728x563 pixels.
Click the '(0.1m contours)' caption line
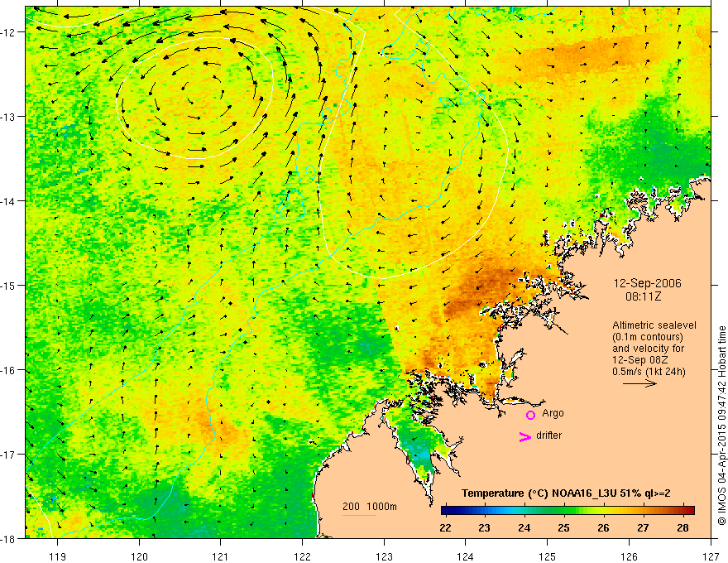[648, 337]
